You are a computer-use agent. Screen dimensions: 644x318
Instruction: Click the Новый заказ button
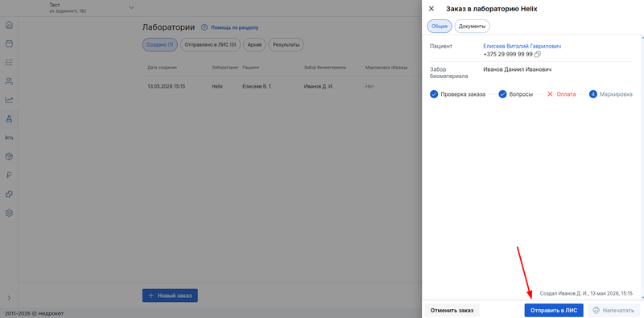click(x=170, y=295)
